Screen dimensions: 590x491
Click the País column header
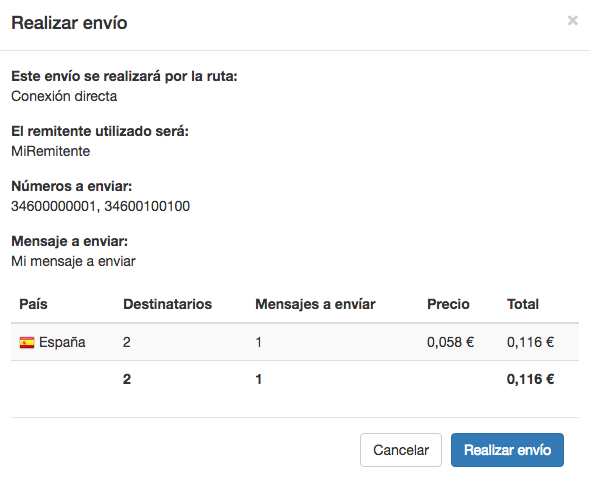point(33,304)
